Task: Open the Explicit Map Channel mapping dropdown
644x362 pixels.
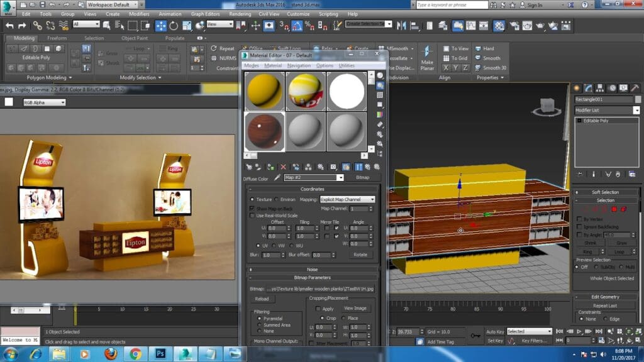Action: 347,199
